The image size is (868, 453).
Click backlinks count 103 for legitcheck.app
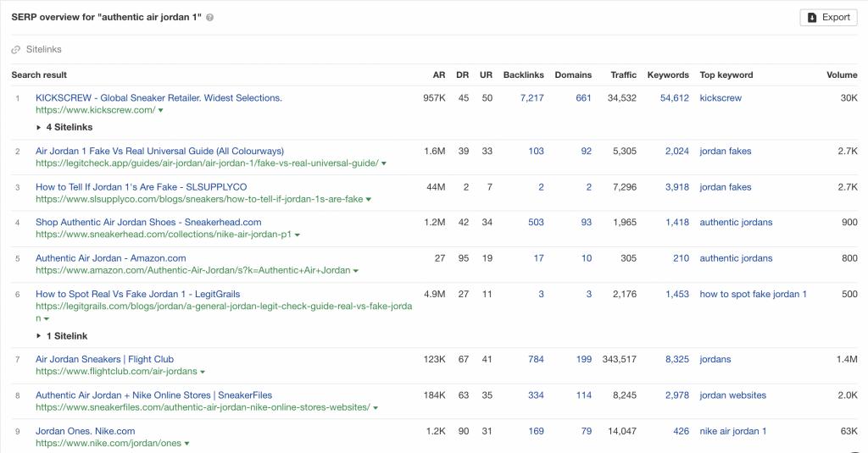click(x=536, y=151)
